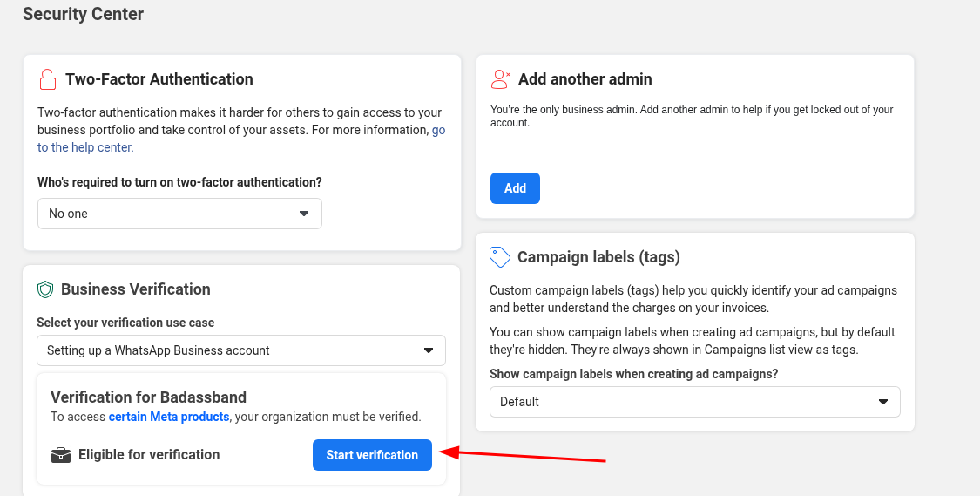Image resolution: width=980 pixels, height=496 pixels.
Task: Open the certain Meta products link
Action: pos(168,417)
